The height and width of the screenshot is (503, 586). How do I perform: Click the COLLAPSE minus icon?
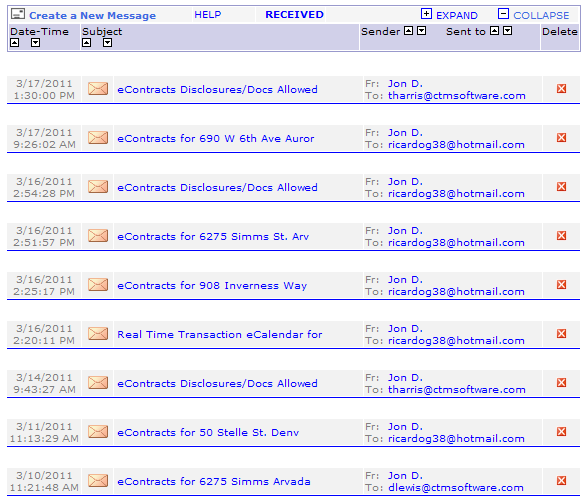click(x=503, y=14)
